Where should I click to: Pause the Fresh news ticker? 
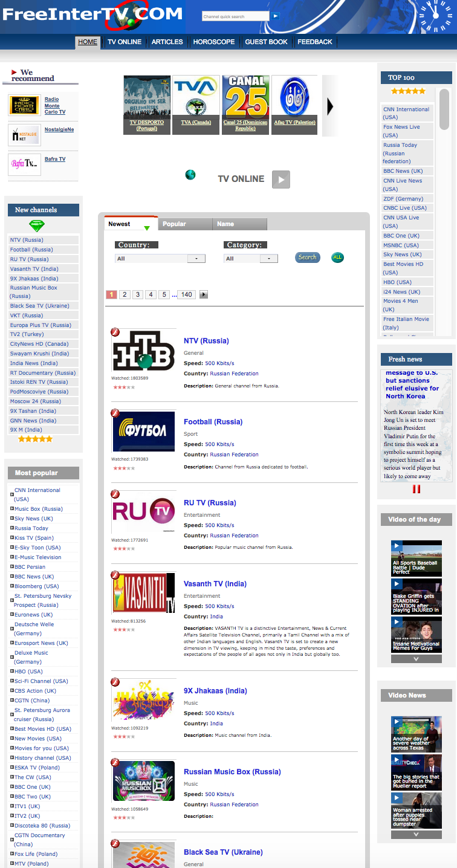[416, 489]
